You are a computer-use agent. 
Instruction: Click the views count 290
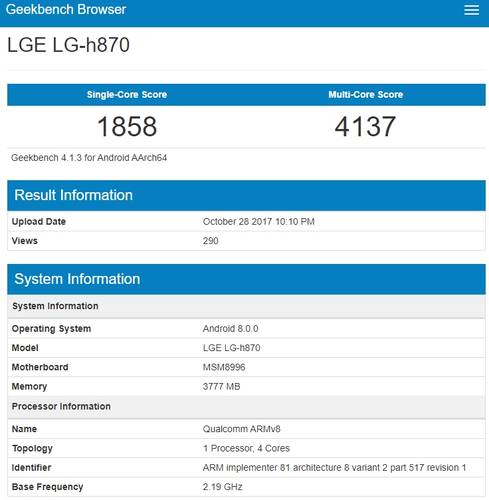click(211, 241)
